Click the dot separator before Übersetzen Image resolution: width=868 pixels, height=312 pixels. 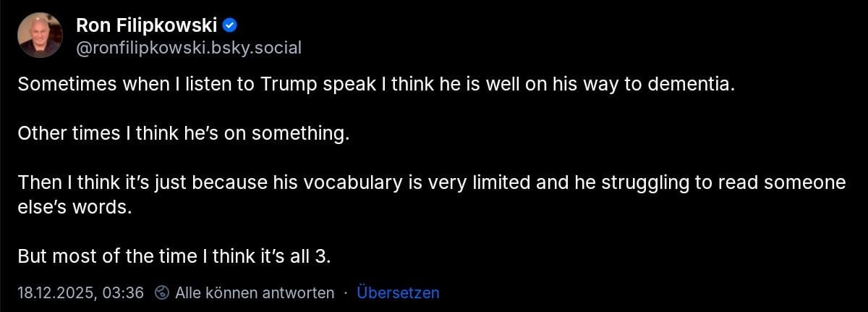point(346,292)
